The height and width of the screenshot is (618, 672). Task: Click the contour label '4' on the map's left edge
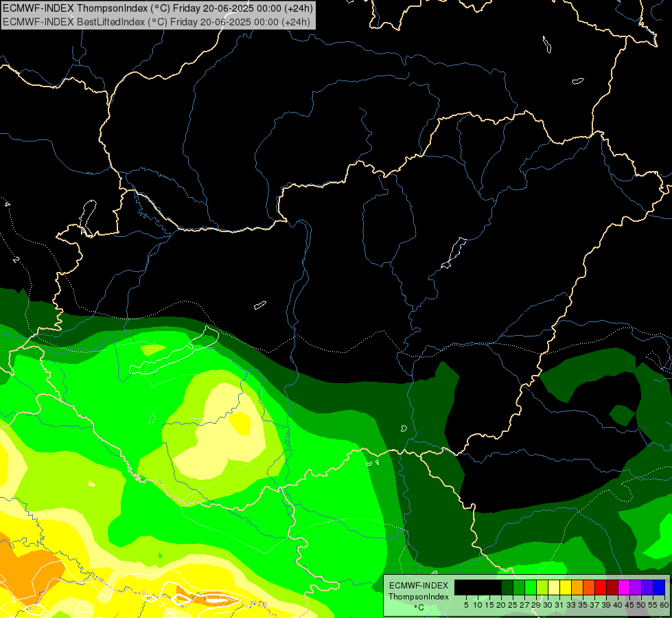(x=8, y=203)
